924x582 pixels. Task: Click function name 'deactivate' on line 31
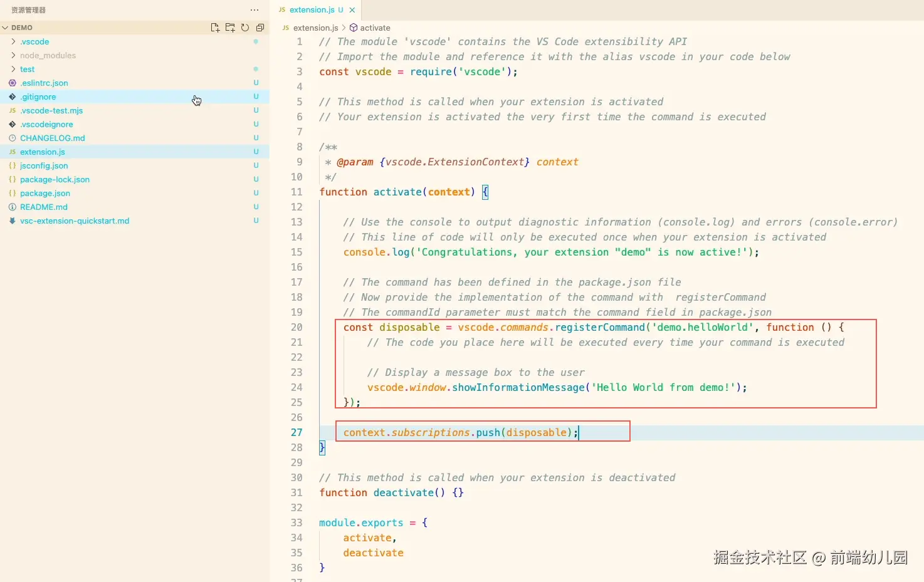(404, 492)
